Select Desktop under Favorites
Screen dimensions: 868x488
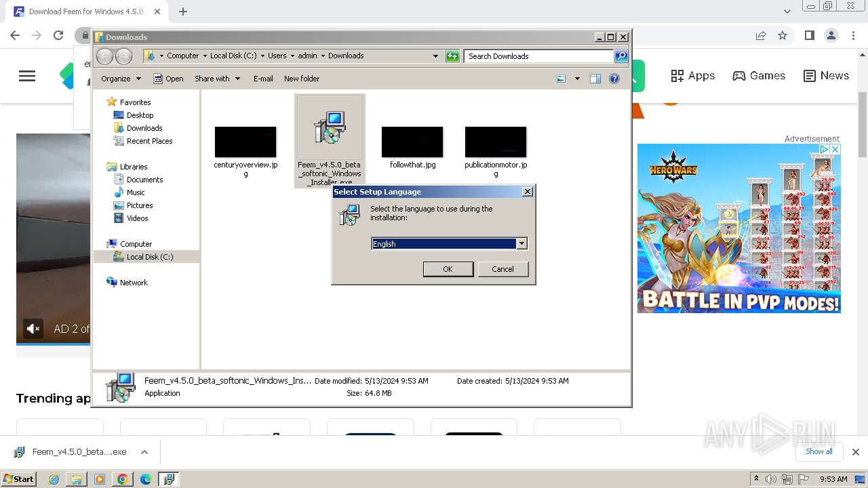click(140, 115)
